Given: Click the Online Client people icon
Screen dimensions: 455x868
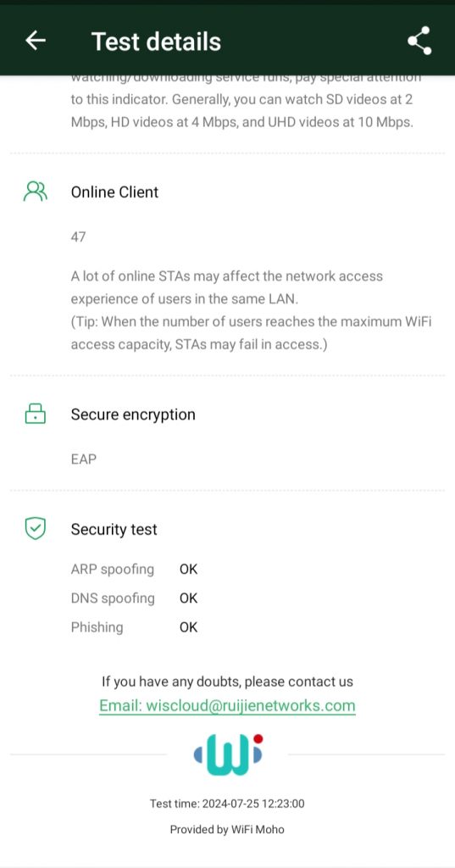Looking at the screenshot, I should pyautogui.click(x=36, y=192).
